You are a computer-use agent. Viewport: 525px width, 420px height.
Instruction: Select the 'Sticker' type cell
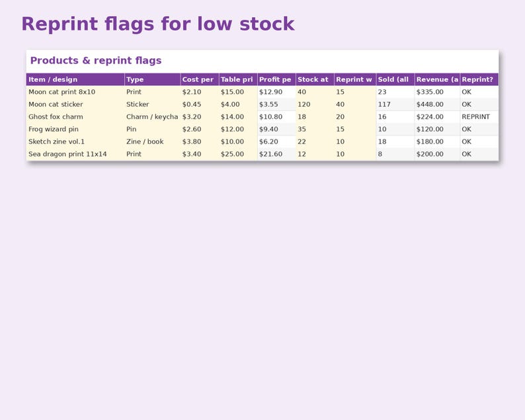point(152,104)
